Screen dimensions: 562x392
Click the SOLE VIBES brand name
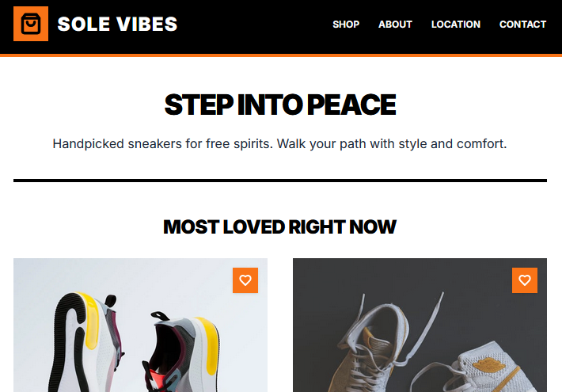[x=117, y=25]
